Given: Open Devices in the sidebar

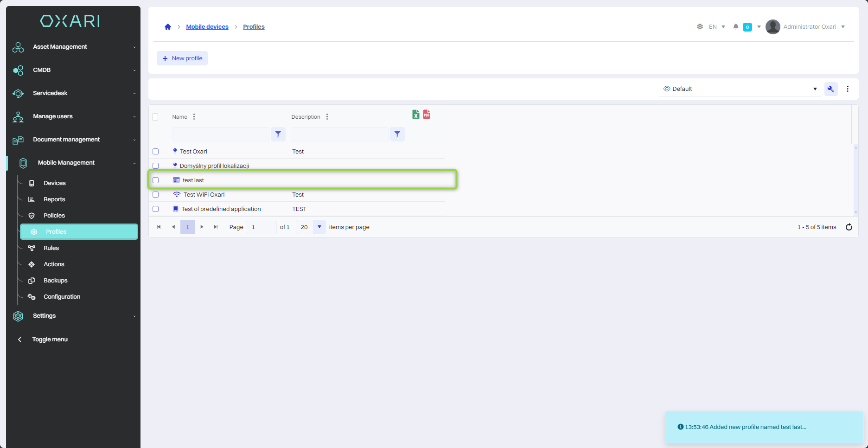Looking at the screenshot, I should [x=54, y=183].
